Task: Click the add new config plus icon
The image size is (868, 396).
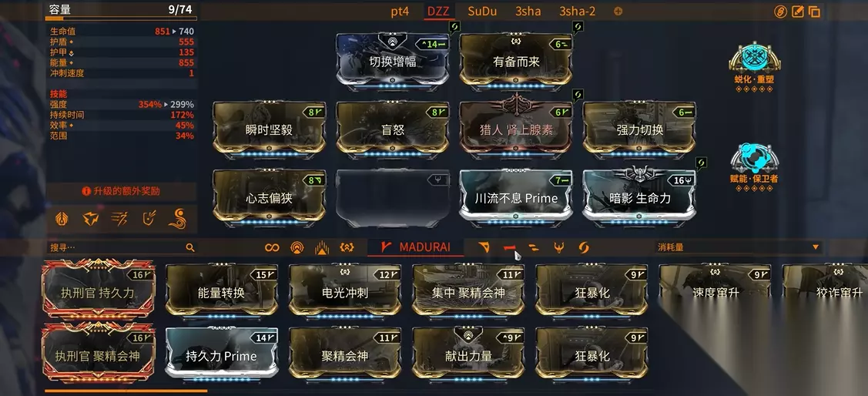Action: coord(618,11)
